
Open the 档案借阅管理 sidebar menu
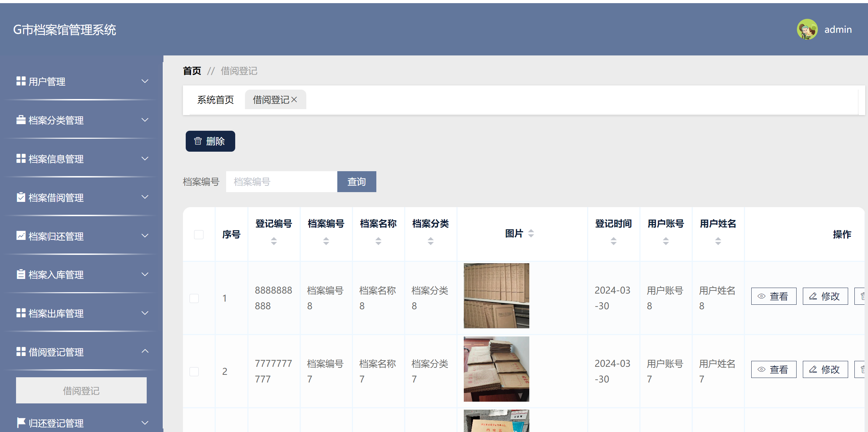point(82,197)
